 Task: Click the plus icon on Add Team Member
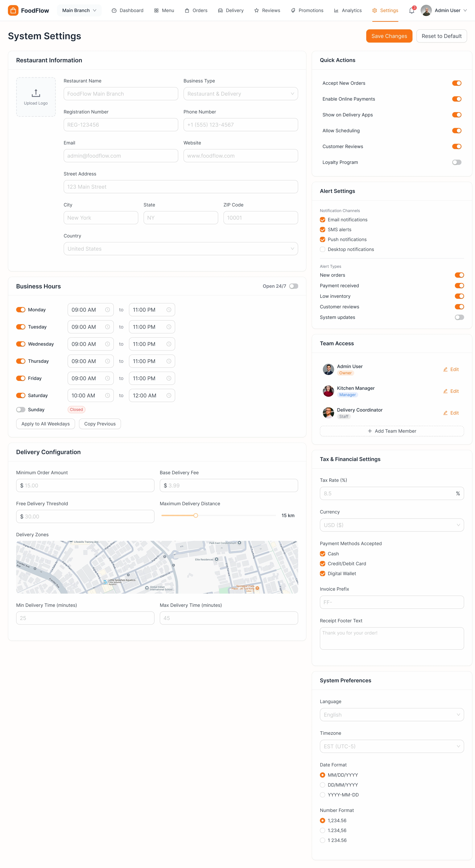coord(370,431)
